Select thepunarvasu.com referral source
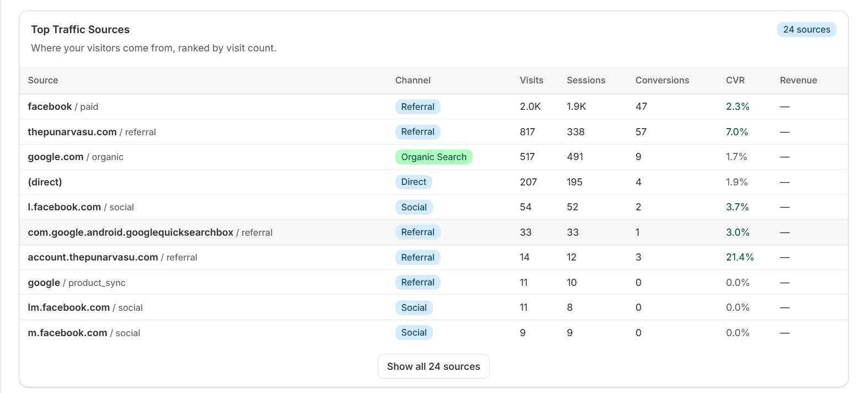The image size is (868, 393). point(92,132)
